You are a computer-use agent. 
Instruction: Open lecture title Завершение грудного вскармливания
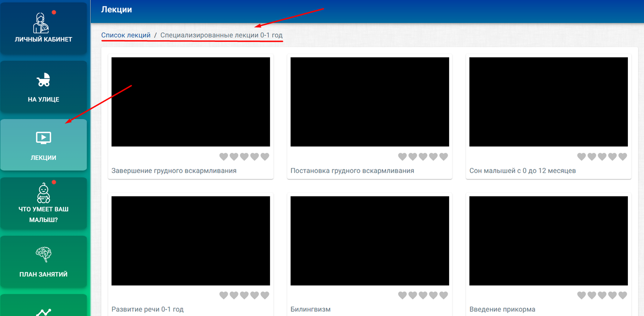tap(174, 171)
